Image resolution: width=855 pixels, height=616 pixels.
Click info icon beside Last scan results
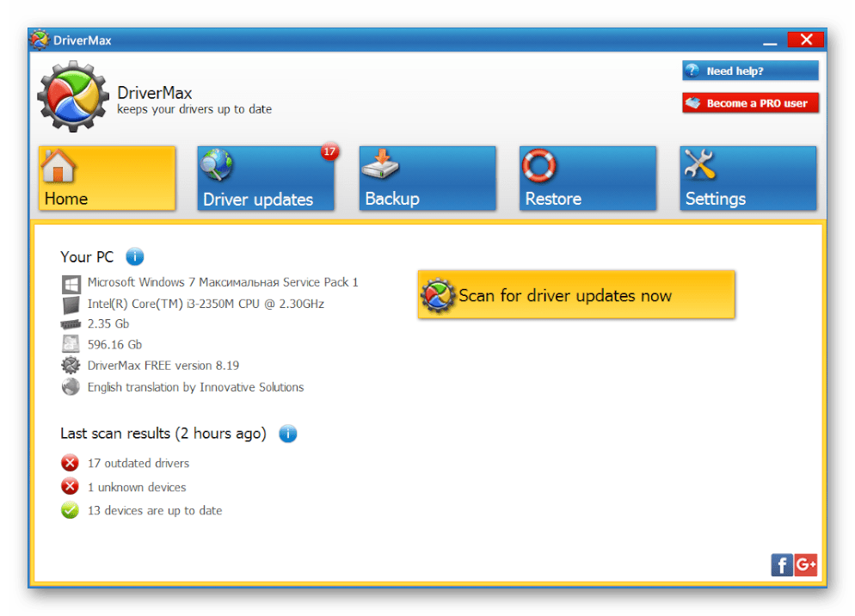[x=288, y=434]
